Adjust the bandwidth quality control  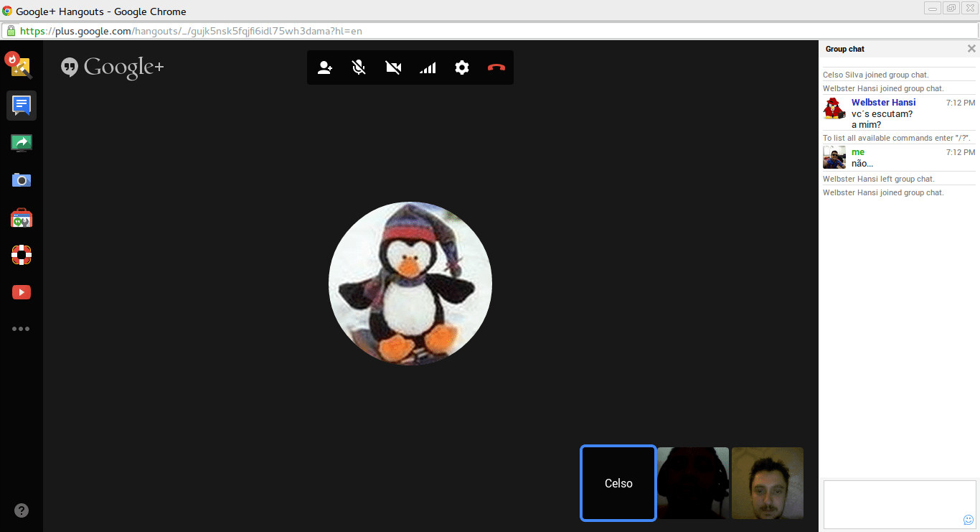[428, 67]
